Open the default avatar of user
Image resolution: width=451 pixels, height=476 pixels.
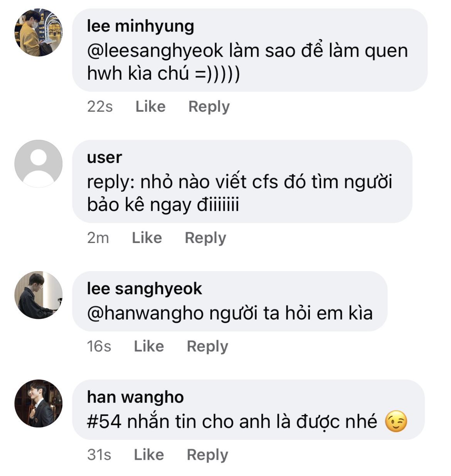point(38,164)
